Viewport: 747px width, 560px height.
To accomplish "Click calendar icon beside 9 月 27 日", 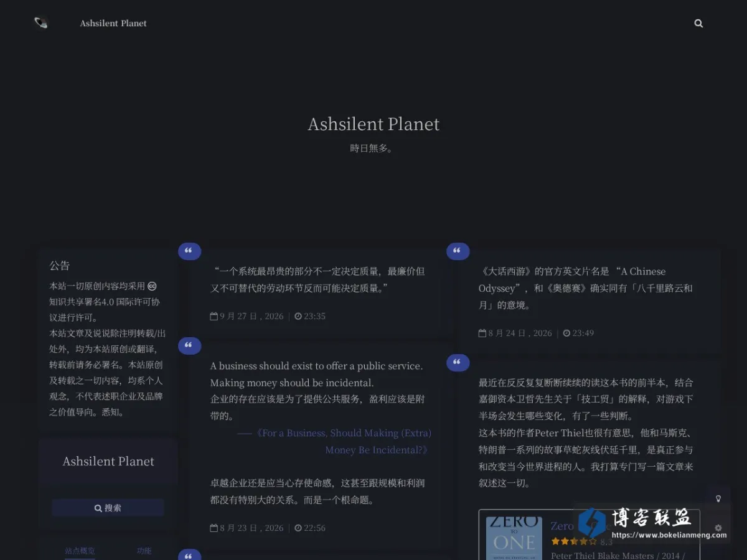I will [214, 316].
